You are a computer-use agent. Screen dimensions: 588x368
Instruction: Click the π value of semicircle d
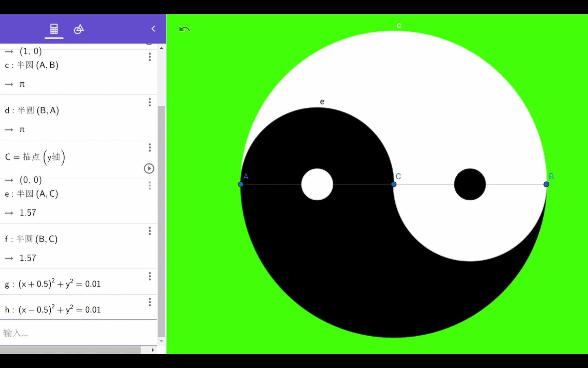point(22,130)
